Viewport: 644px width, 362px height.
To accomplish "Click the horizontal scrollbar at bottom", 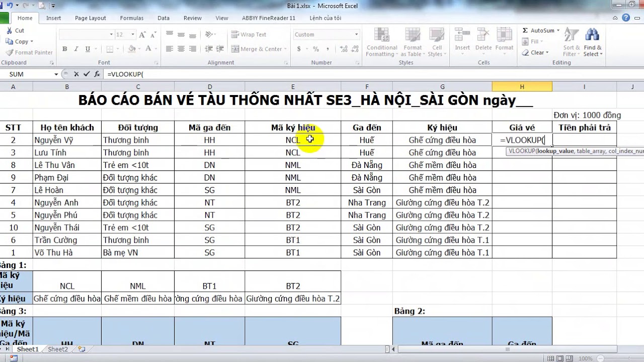I will coord(507,349).
